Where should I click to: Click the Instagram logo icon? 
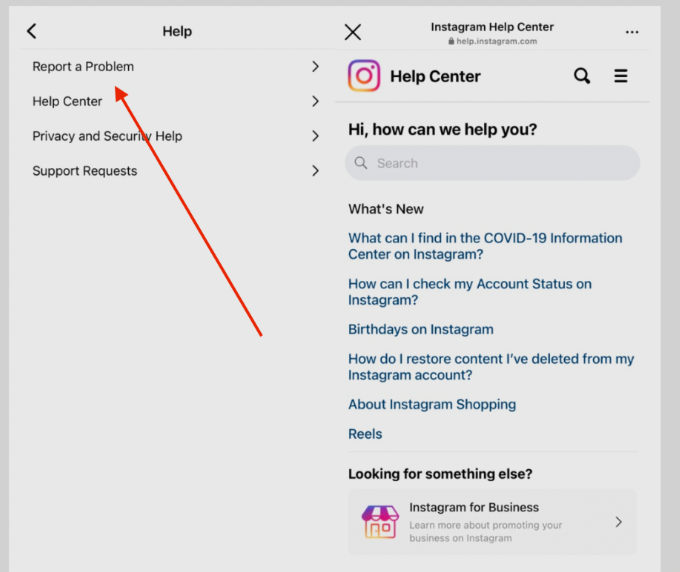(364, 76)
